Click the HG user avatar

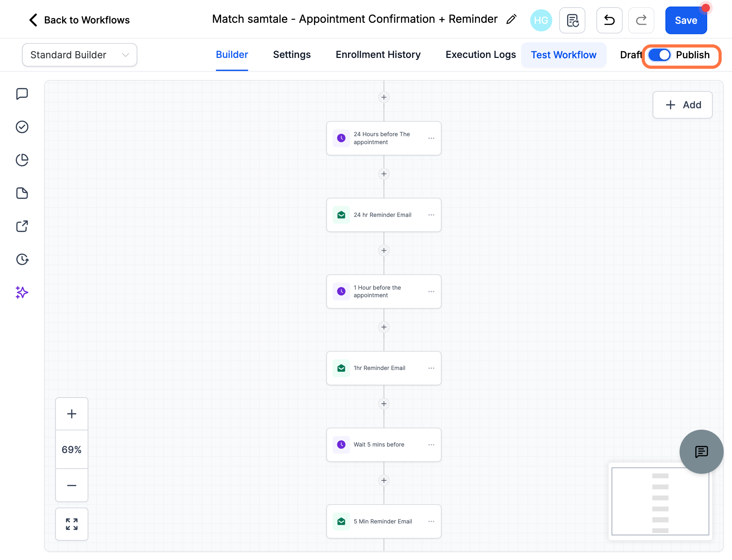541,20
